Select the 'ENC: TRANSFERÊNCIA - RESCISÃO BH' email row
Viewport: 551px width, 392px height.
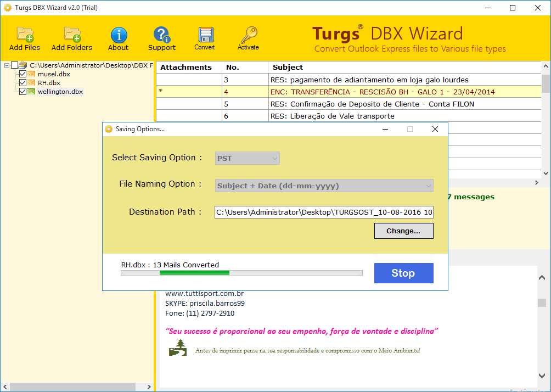(x=348, y=92)
